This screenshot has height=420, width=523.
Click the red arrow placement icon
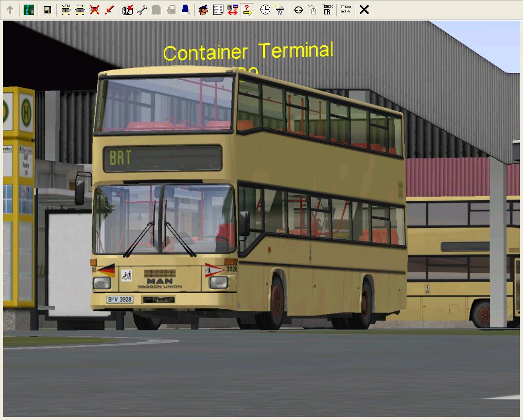click(109, 10)
